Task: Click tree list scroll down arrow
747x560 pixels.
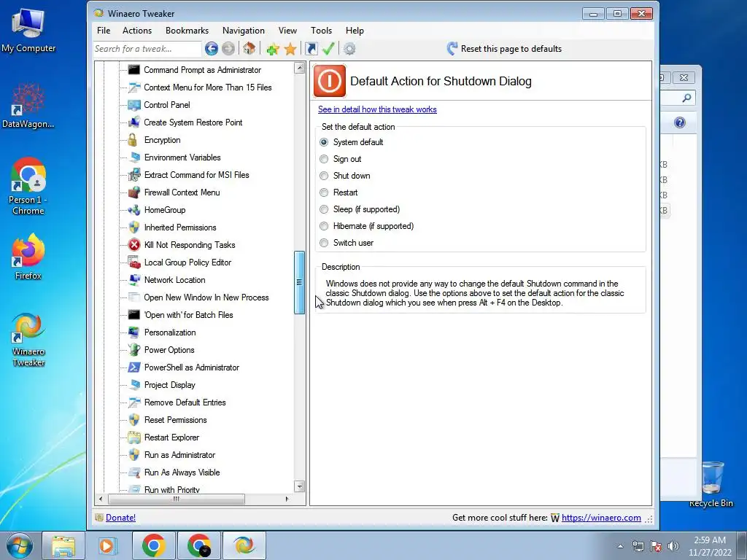Action: 300,486
